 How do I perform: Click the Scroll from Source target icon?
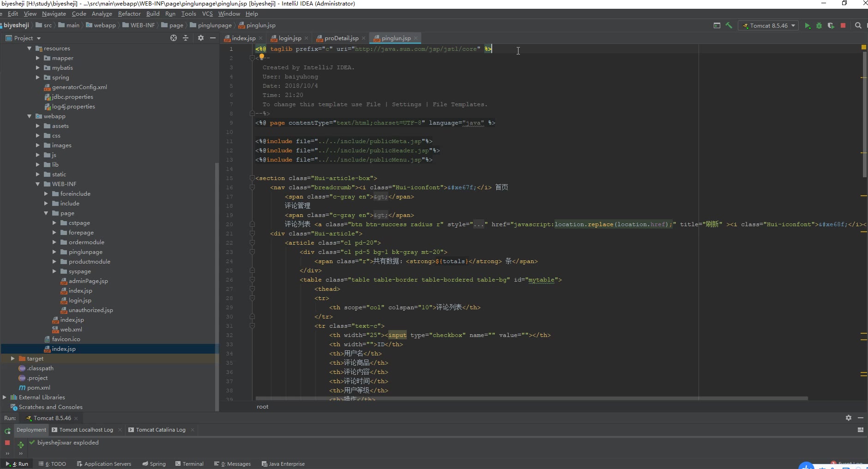click(174, 38)
